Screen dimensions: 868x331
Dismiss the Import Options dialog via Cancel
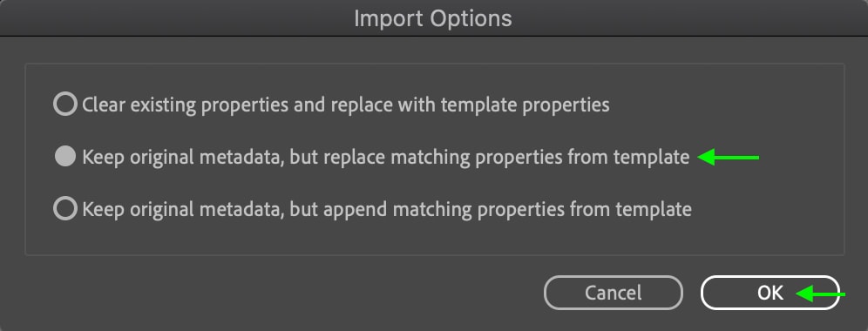pos(614,293)
